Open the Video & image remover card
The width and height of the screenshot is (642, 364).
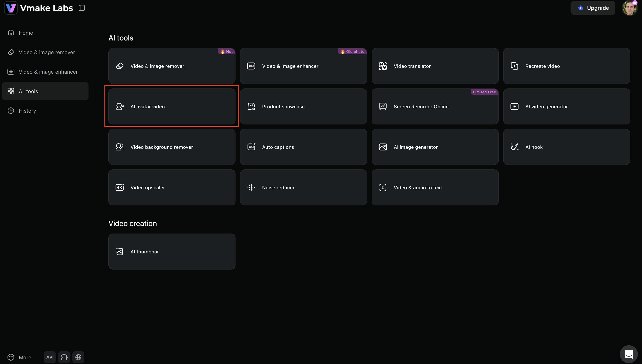(x=172, y=66)
